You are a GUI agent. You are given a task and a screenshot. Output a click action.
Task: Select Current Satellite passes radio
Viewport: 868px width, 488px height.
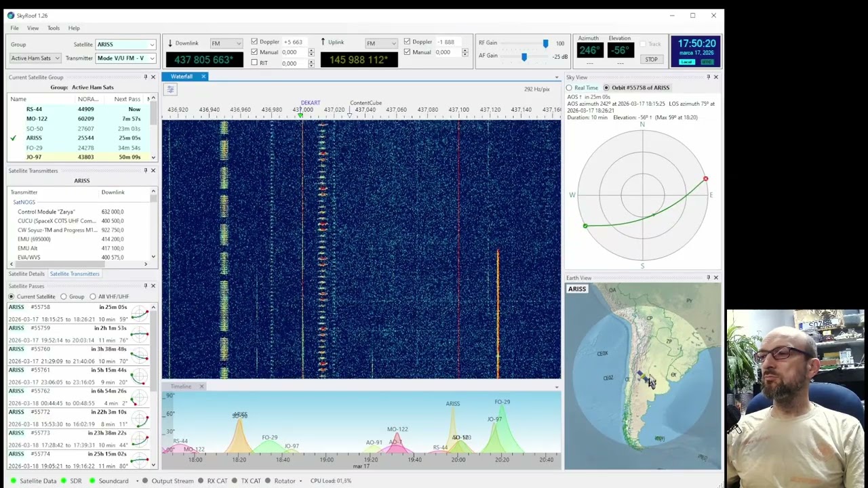click(x=12, y=297)
